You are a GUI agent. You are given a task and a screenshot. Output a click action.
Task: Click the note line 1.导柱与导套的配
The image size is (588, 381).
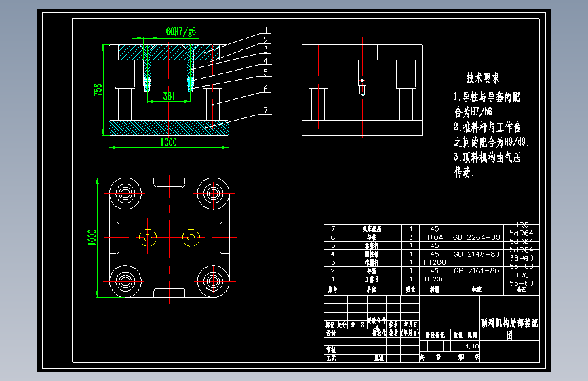pyautogui.click(x=487, y=97)
